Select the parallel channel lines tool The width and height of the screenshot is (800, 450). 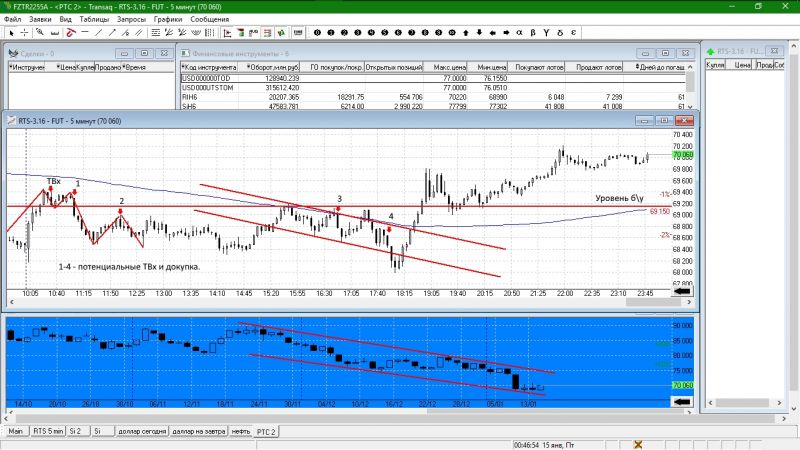pos(139,33)
